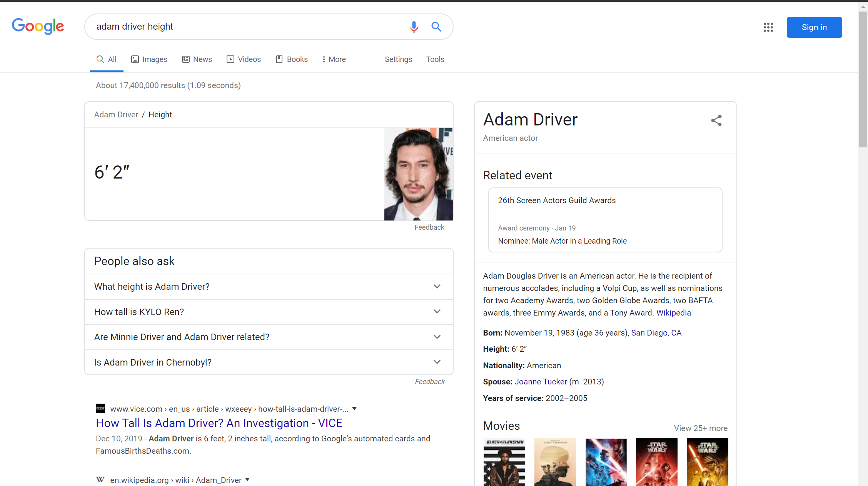Switch to the Videos tab
This screenshot has height=486, width=868.
244,59
